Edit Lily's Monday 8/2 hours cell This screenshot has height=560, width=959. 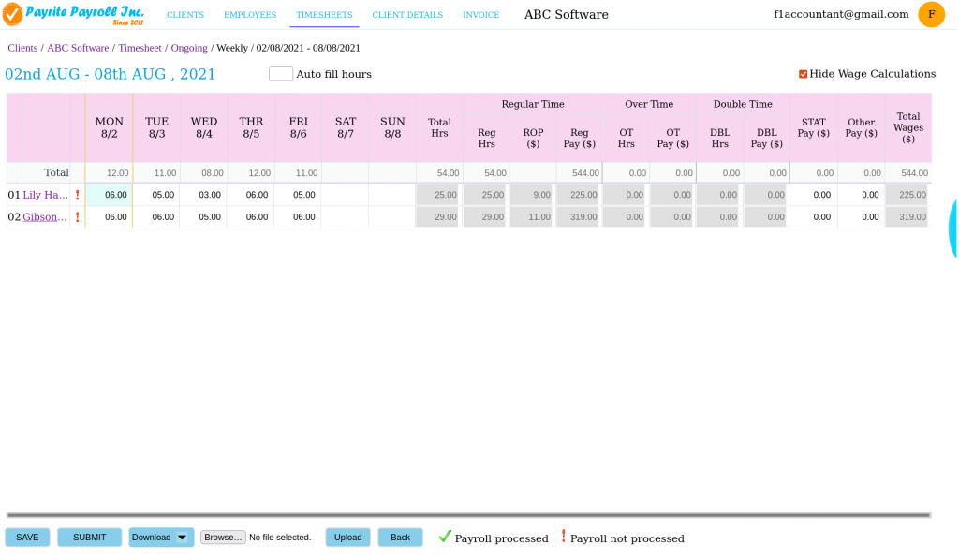pos(109,195)
